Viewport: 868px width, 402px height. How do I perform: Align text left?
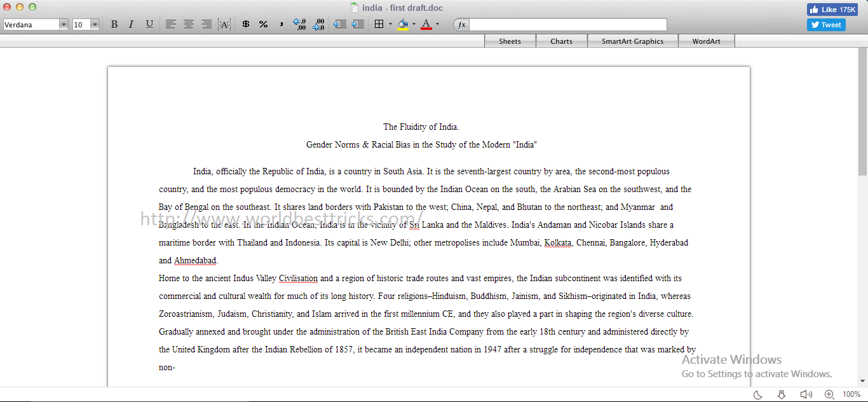point(171,24)
